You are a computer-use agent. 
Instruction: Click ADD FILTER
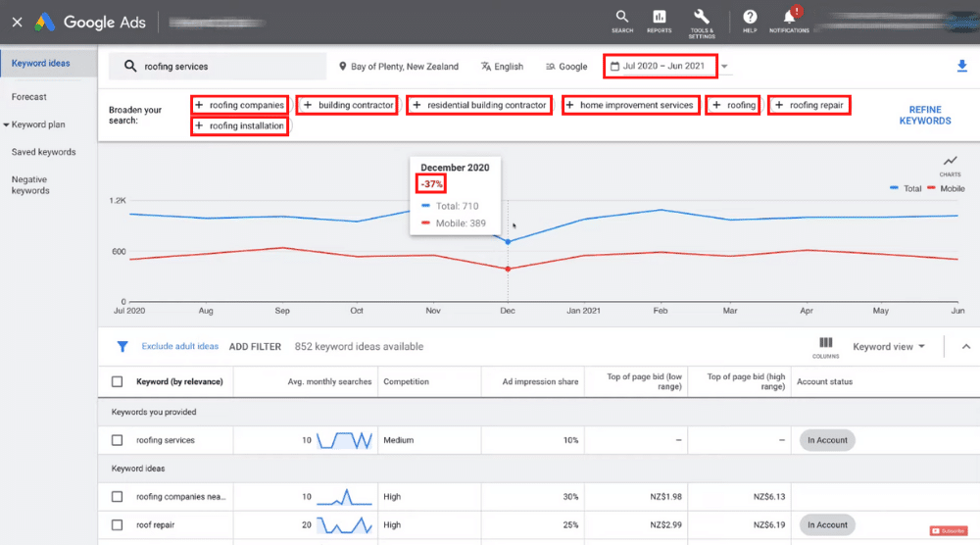[255, 346]
